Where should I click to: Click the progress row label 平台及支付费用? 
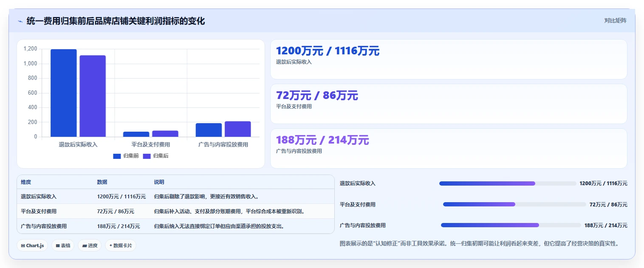point(358,204)
